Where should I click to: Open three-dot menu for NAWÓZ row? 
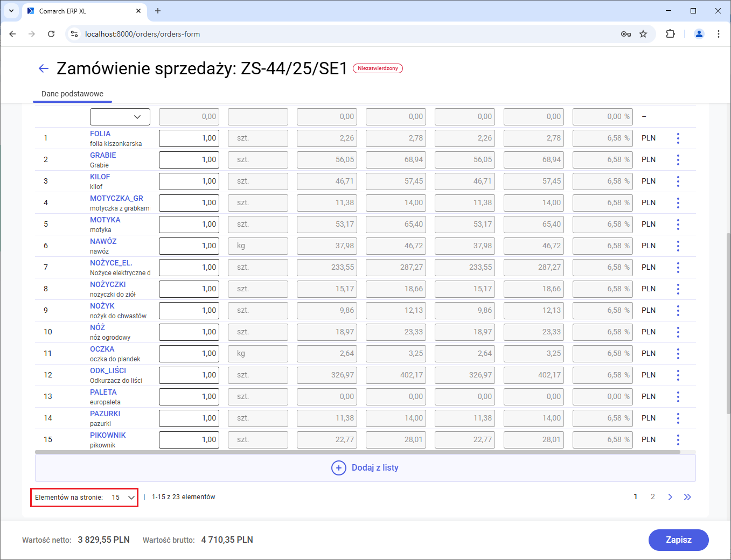click(678, 246)
